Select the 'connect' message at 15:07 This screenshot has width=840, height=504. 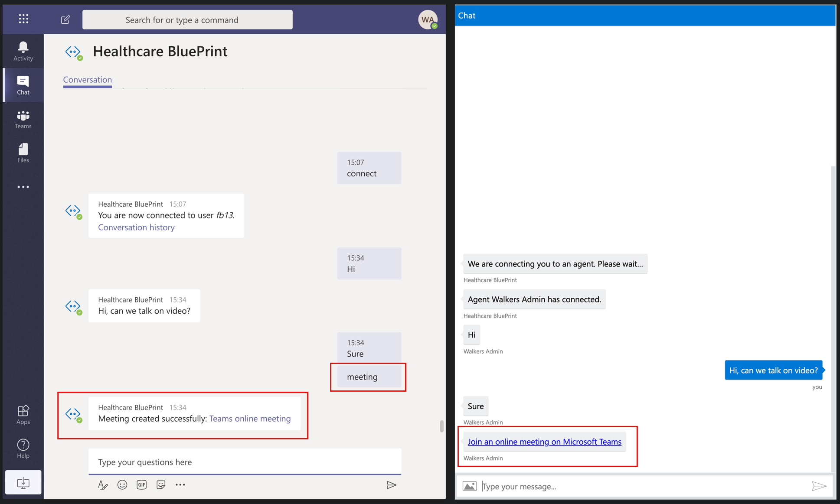(369, 168)
